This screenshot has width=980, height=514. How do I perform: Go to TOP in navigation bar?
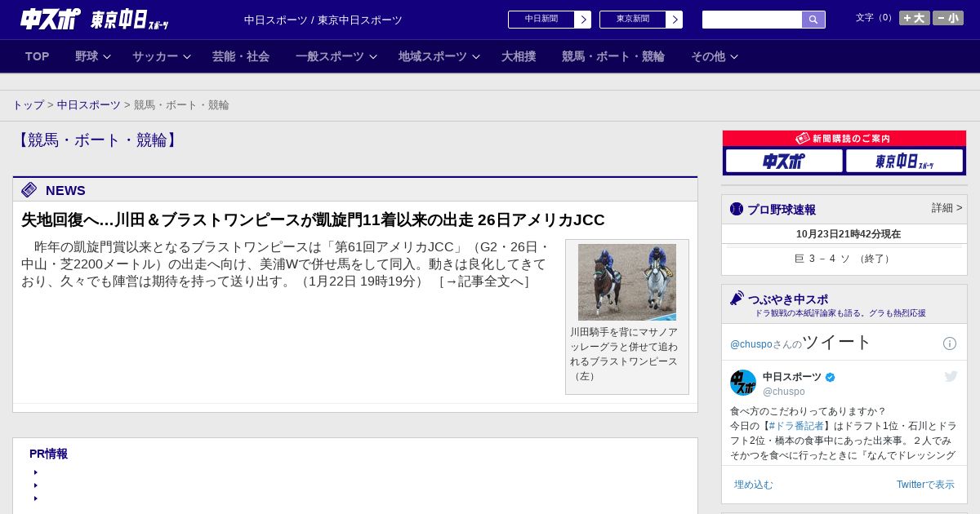coord(38,56)
